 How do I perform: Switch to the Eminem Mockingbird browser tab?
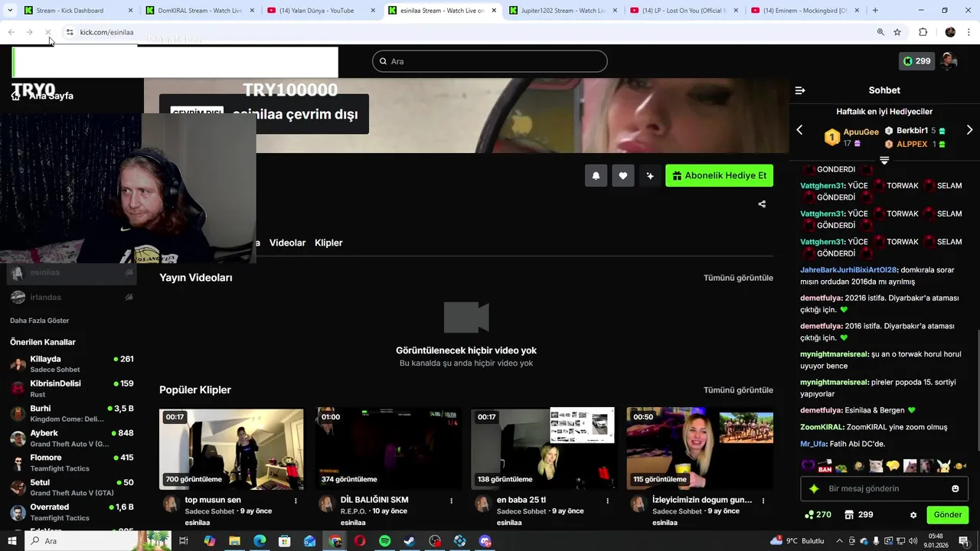(x=804, y=11)
